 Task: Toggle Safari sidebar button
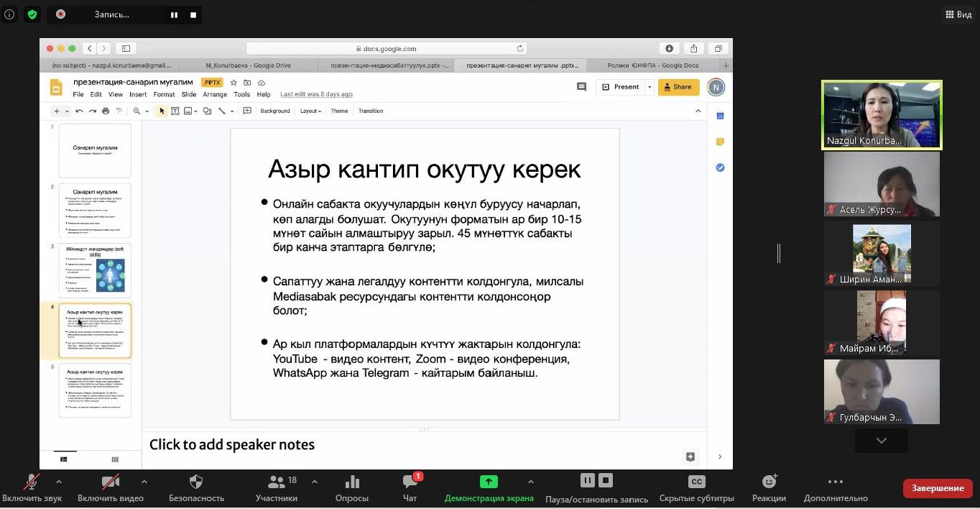126,48
